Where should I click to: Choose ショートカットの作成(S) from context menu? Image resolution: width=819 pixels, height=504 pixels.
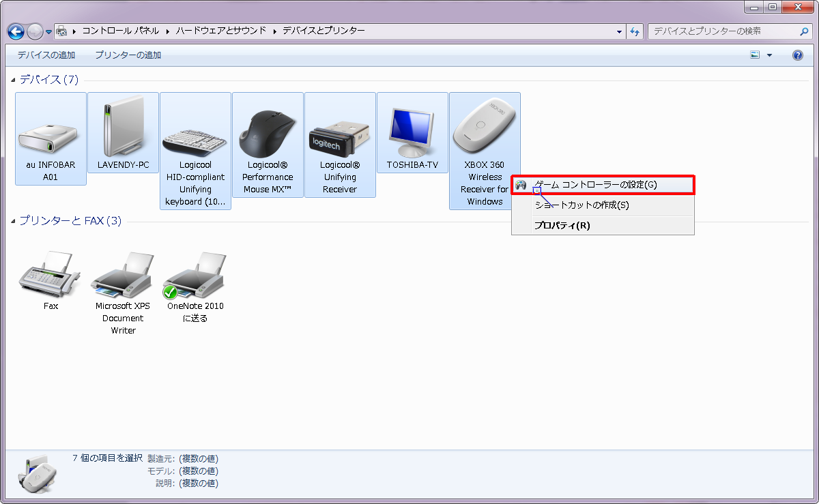(x=603, y=205)
